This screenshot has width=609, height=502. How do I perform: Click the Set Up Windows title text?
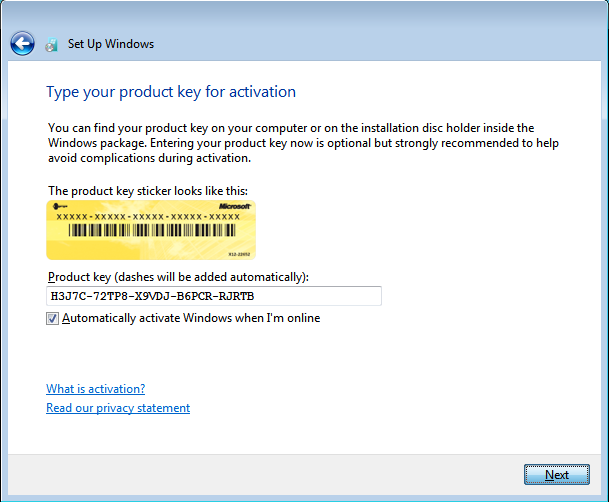pos(111,44)
